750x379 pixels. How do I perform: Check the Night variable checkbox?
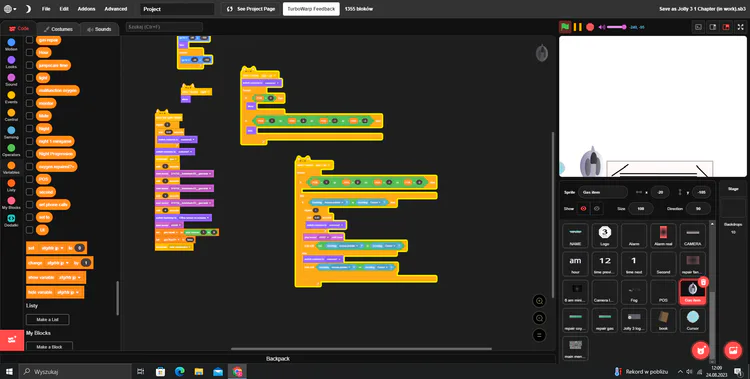29,128
